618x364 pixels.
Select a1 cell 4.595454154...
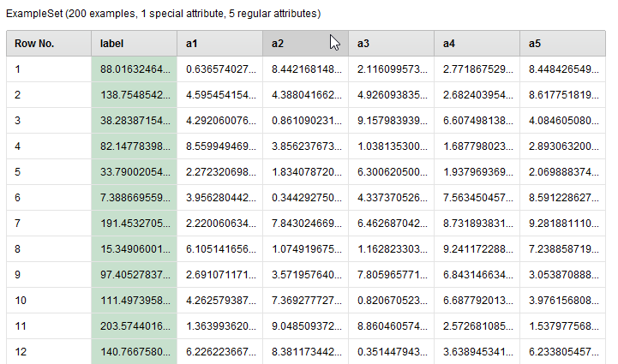[x=220, y=95]
